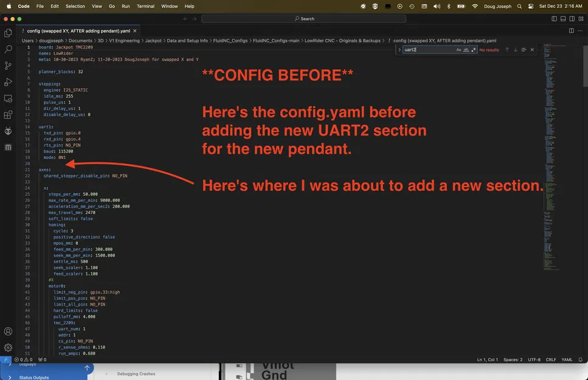Toggle Match Case in find widget
This screenshot has width=588, height=380.
[x=458, y=49]
